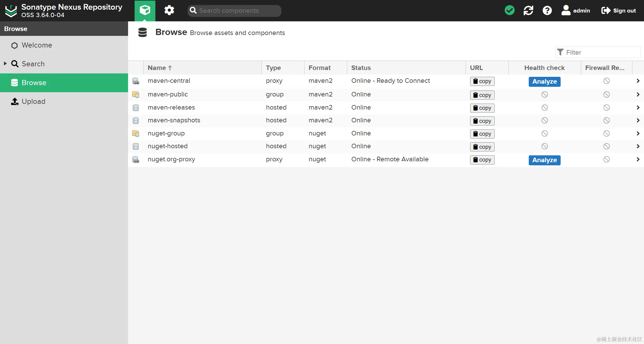Open the Browse cube icon in header
Viewport: 644px width, 344px height.
[145, 11]
